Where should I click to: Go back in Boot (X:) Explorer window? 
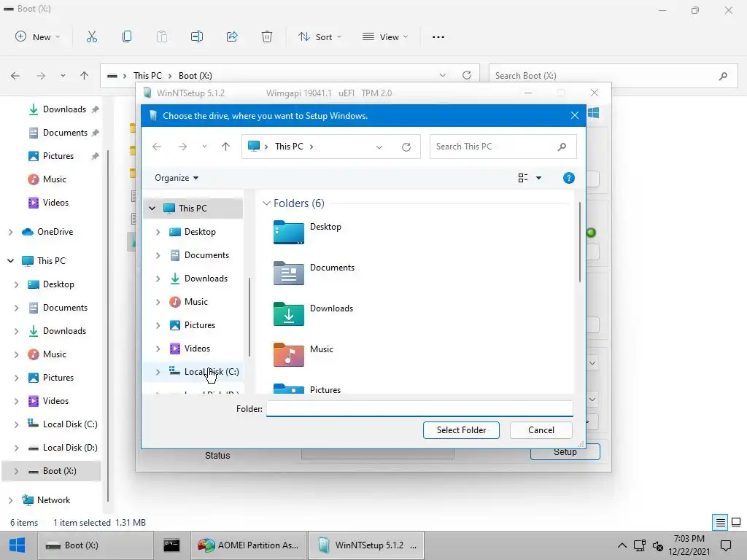click(15, 76)
